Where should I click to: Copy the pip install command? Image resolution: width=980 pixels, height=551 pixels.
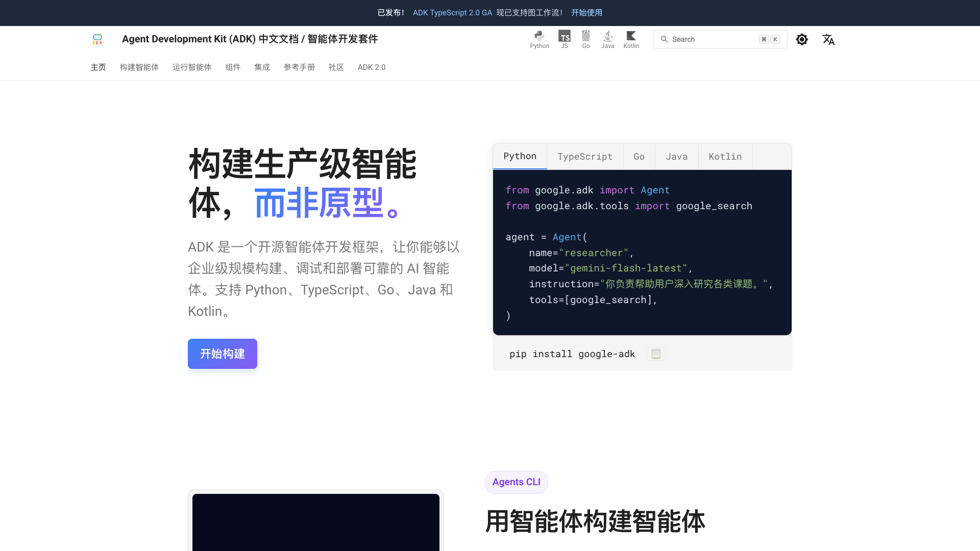656,354
